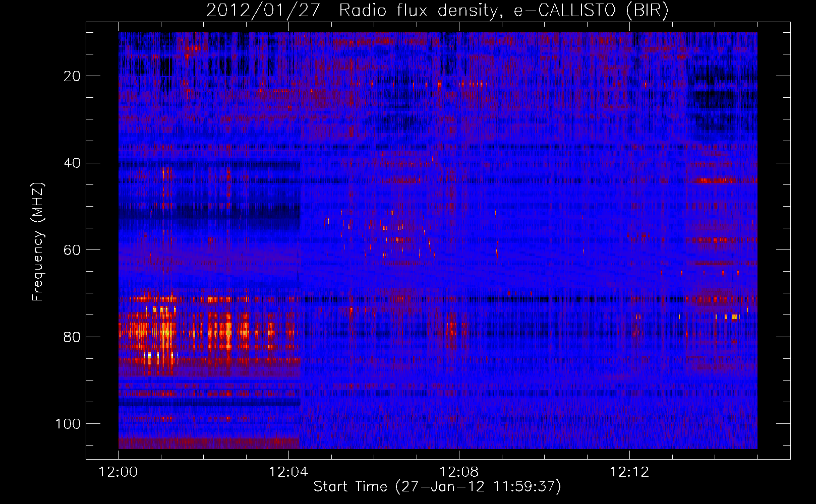Click the '12:00' time tick label

tap(119, 472)
